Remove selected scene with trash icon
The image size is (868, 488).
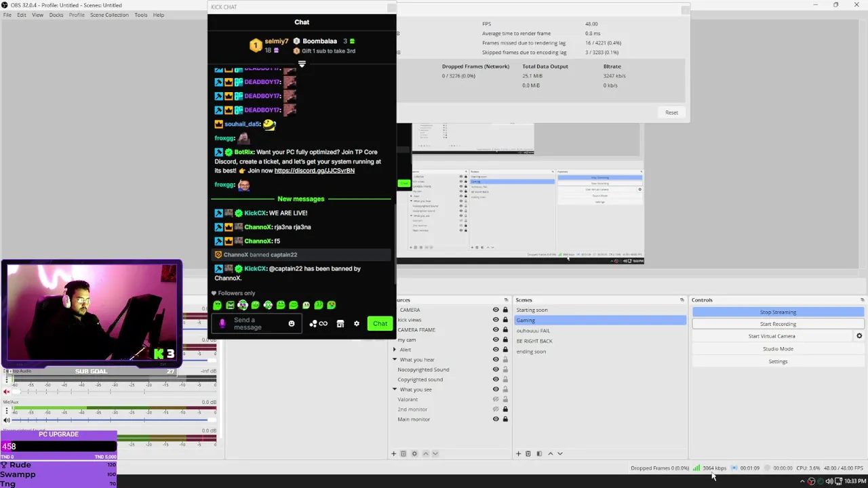coord(528,453)
